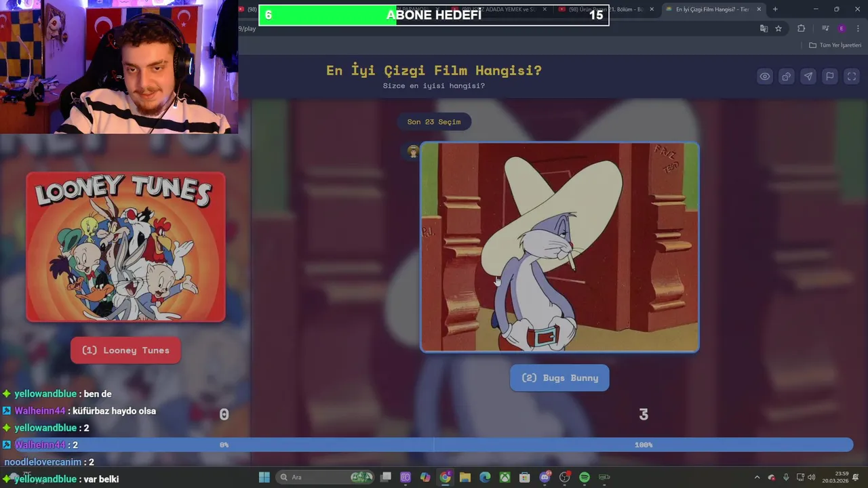Open the Chrome three-dot menu

[x=857, y=28]
